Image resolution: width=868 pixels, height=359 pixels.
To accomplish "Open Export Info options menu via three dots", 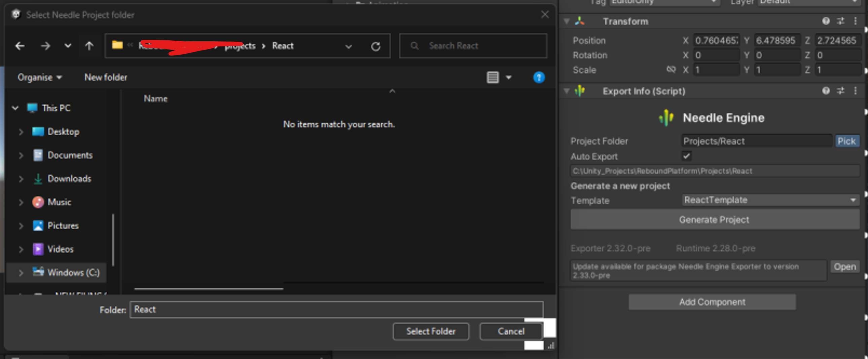I will pyautogui.click(x=856, y=91).
